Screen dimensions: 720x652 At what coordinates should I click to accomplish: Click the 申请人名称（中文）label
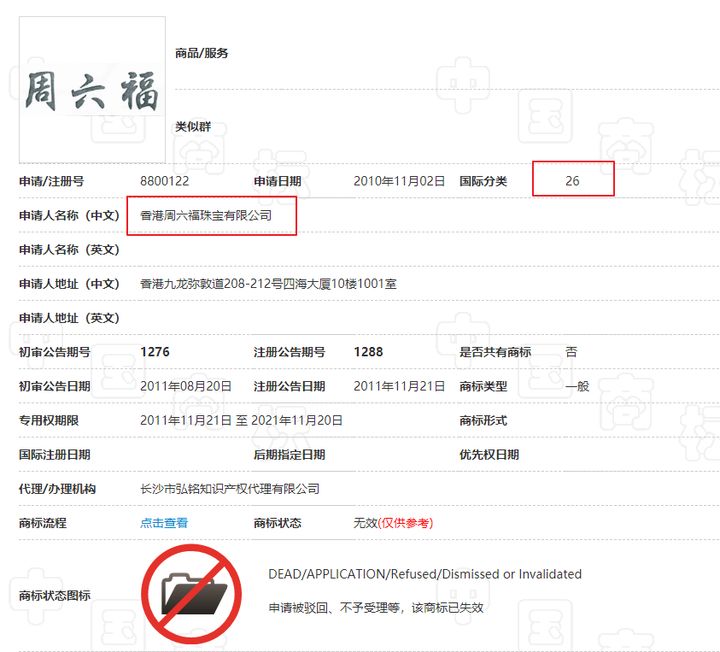(x=69, y=215)
